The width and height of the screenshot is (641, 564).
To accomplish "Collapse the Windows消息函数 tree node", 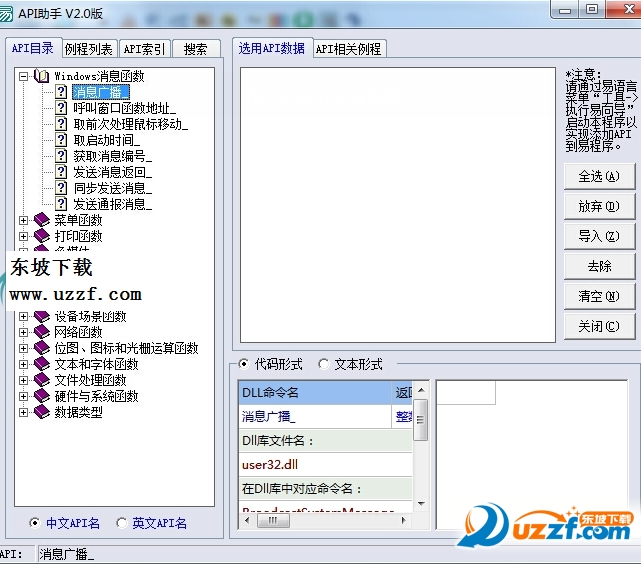I will pyautogui.click(x=23, y=76).
